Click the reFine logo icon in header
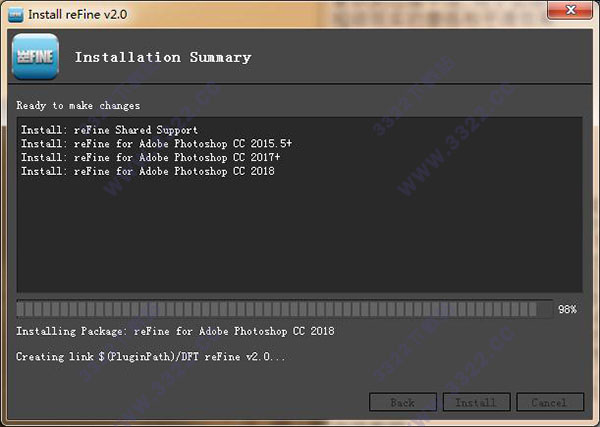This screenshot has width=600, height=427. coord(35,57)
